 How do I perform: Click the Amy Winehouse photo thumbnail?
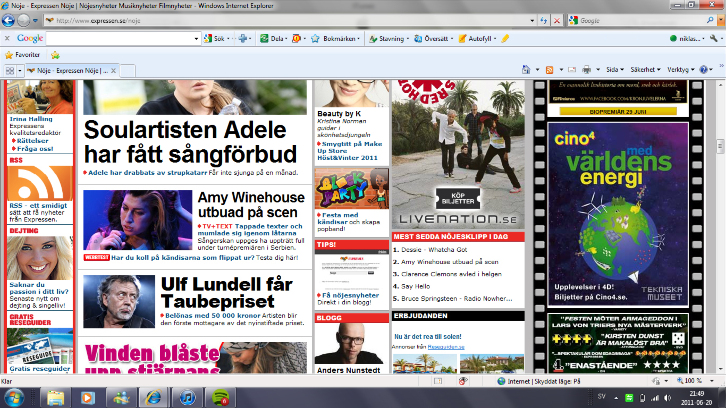[138, 220]
